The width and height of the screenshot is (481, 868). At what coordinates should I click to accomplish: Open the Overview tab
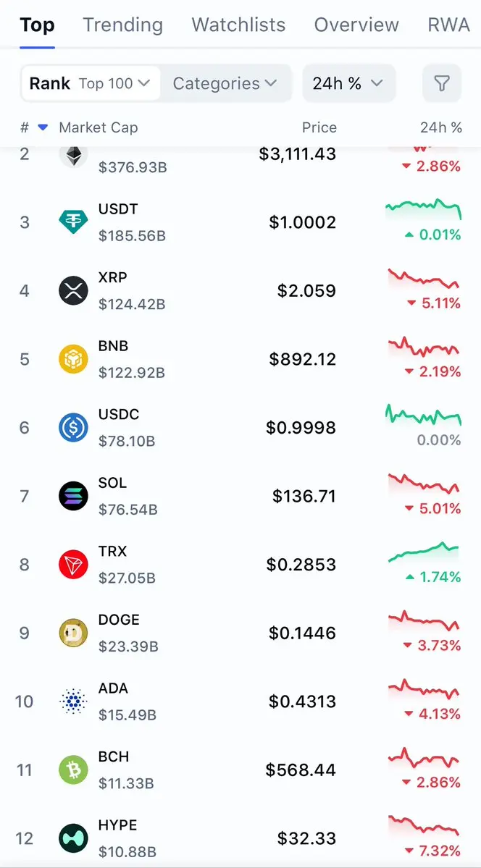click(356, 25)
